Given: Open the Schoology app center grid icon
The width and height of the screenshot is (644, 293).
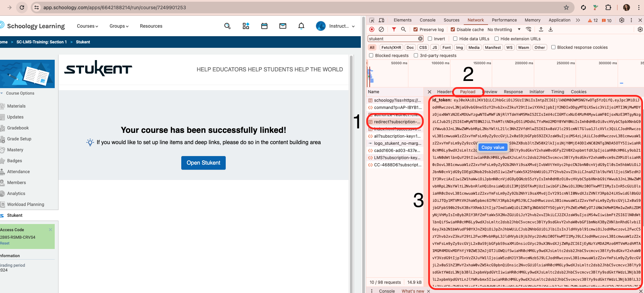Looking at the screenshot, I should tap(246, 26).
